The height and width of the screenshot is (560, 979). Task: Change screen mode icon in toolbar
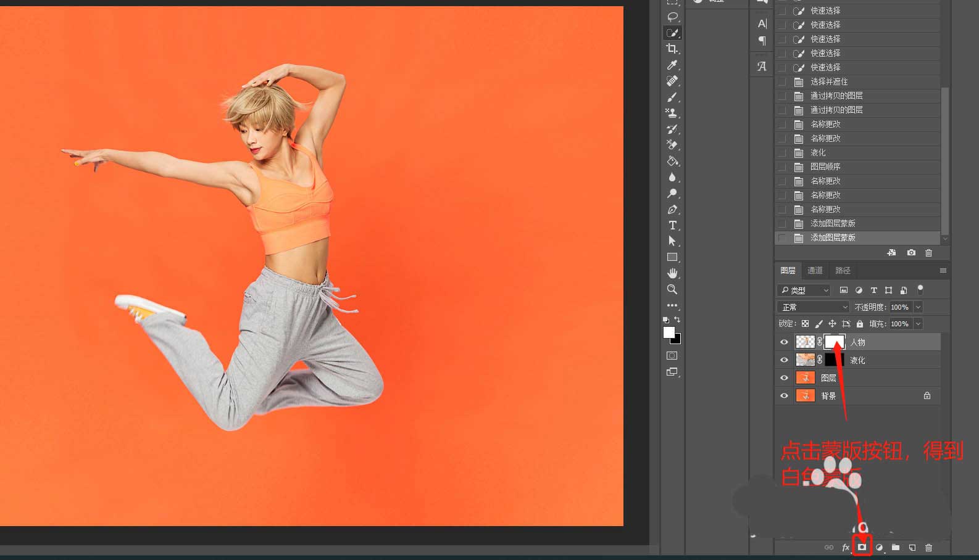pos(672,372)
